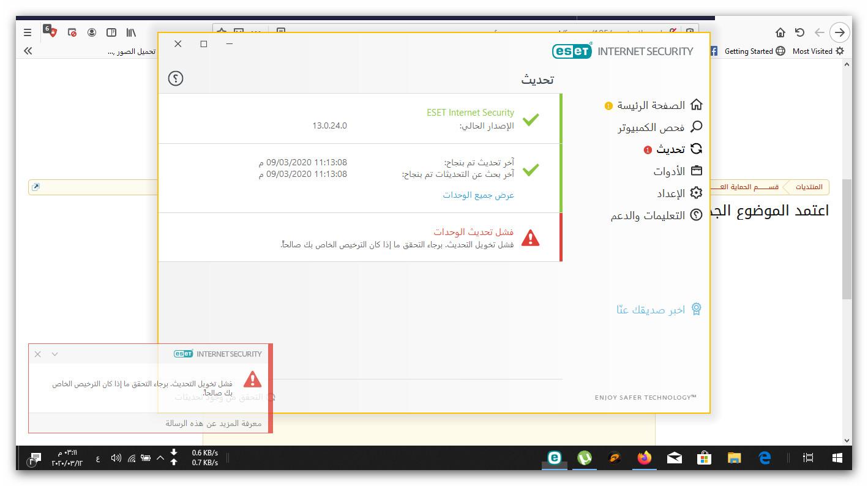Toggle the Firefox sidebar icon

(111, 32)
